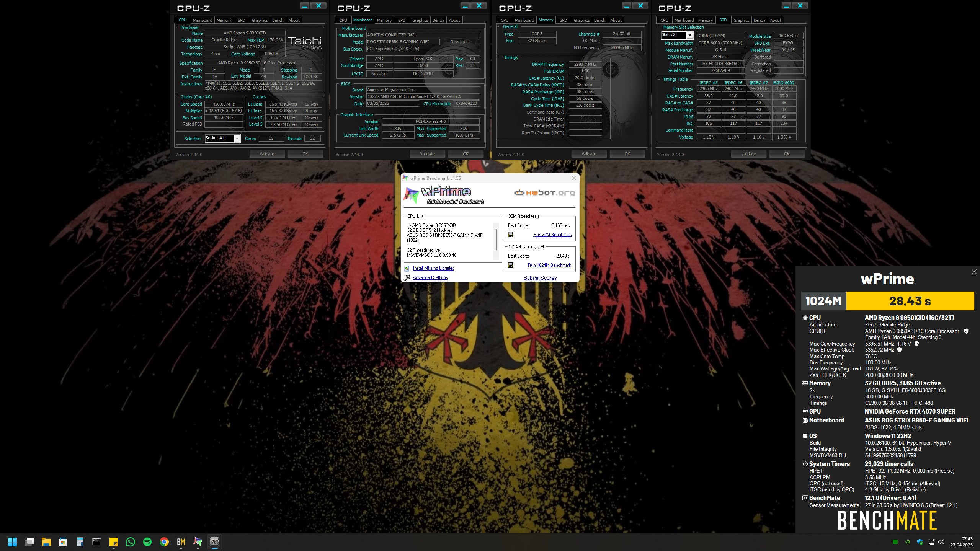Click 'NVIDIA GeForce RTX 4070 SUPER' in BenchMate
This screenshot has height=551, width=980.
point(910,411)
